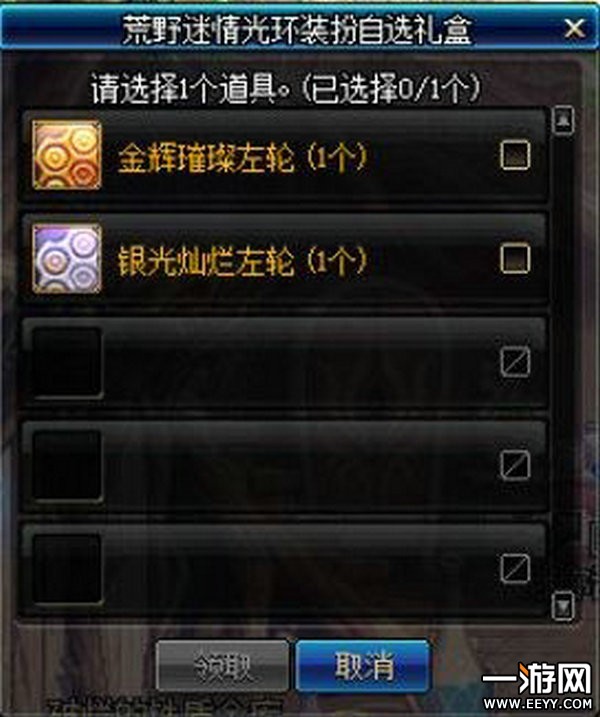Screen dimensions: 600x717
Task: Click the second empty item slot icon
Action: 67,466
